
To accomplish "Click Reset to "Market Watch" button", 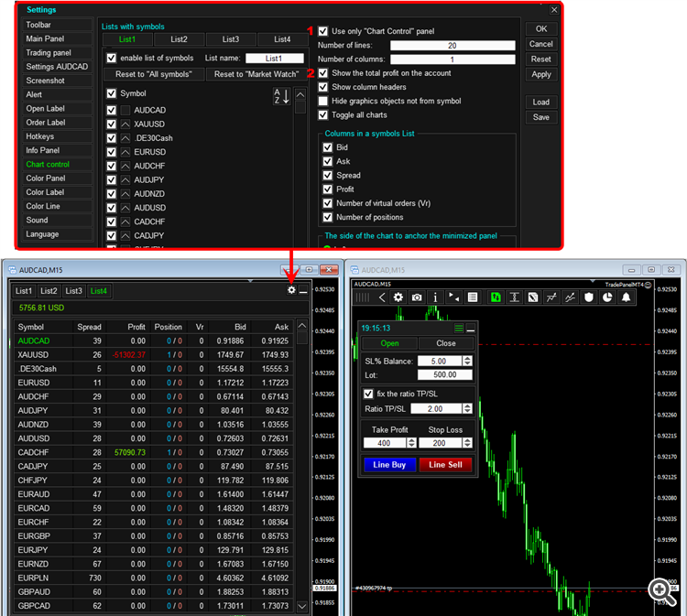I will pyautogui.click(x=256, y=74).
